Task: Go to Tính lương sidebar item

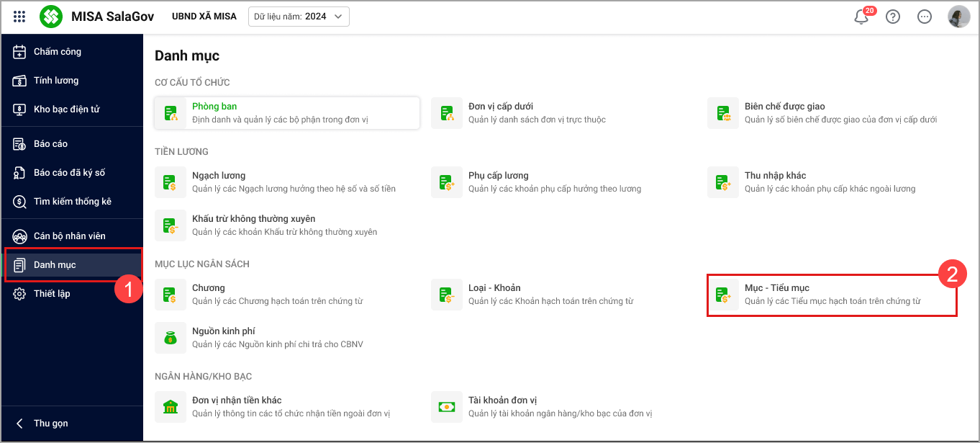Action: (56, 81)
